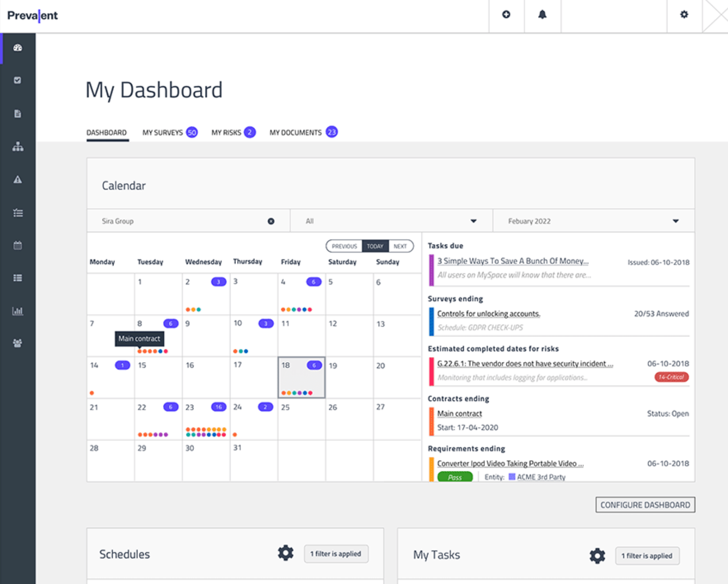Screen dimensions: 728x584
Task: Click 'Status: Open' text
Action: click(668, 413)
